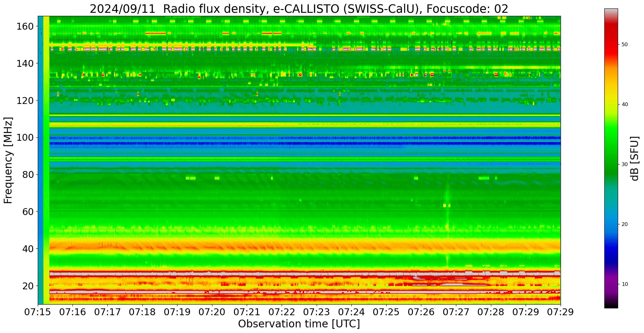Image resolution: width=644 pixels, height=333 pixels.
Task: Click the 07:27 time tick label
Action: (x=456, y=312)
